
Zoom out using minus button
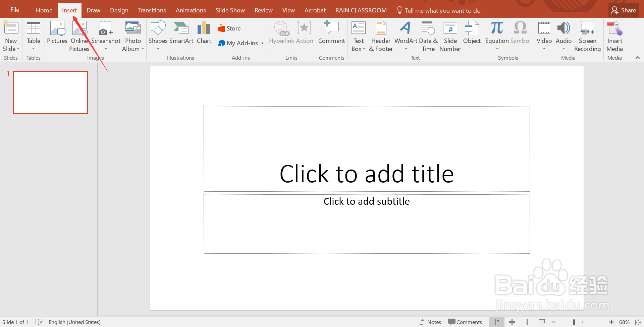pos(553,322)
